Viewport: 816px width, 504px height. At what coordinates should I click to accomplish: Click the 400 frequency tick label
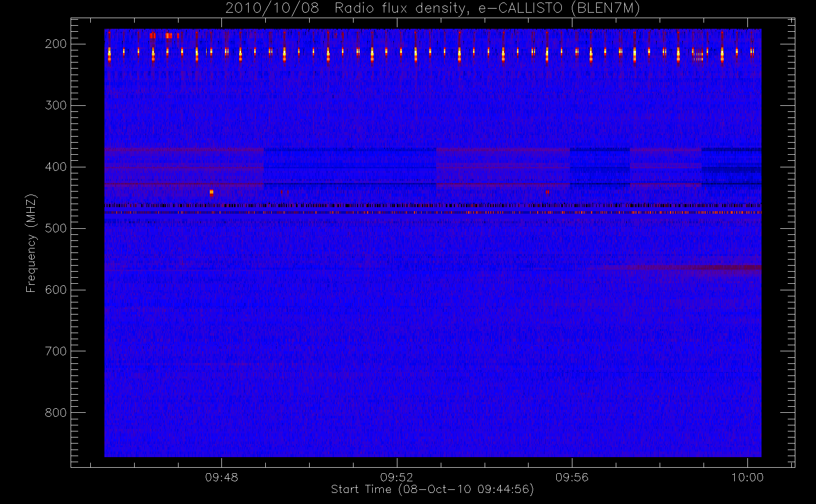click(x=55, y=167)
